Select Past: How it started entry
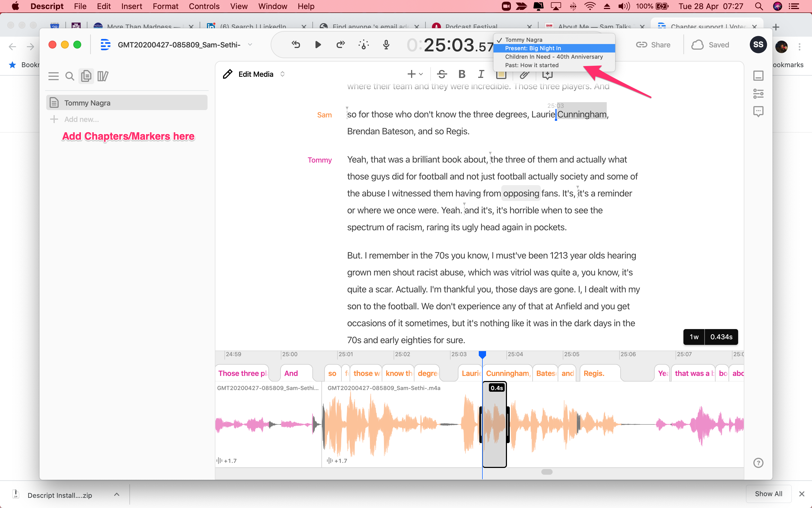 point(554,65)
